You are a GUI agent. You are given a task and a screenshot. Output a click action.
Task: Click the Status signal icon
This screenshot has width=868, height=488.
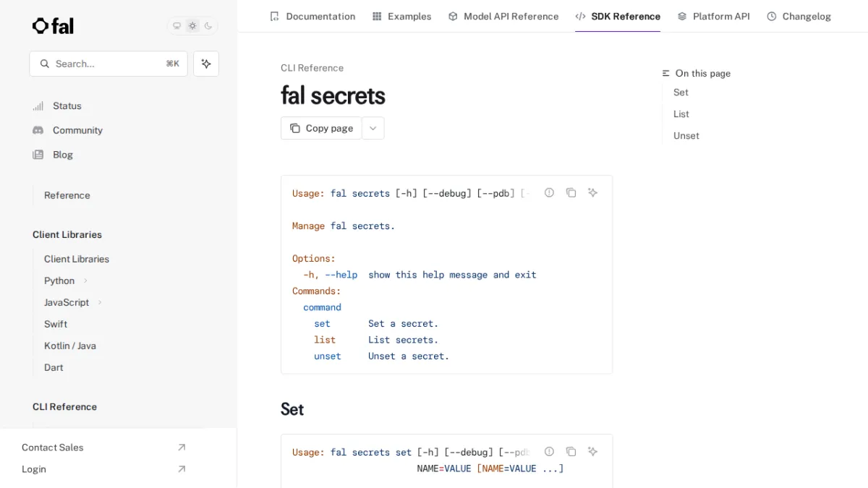pyautogui.click(x=38, y=106)
